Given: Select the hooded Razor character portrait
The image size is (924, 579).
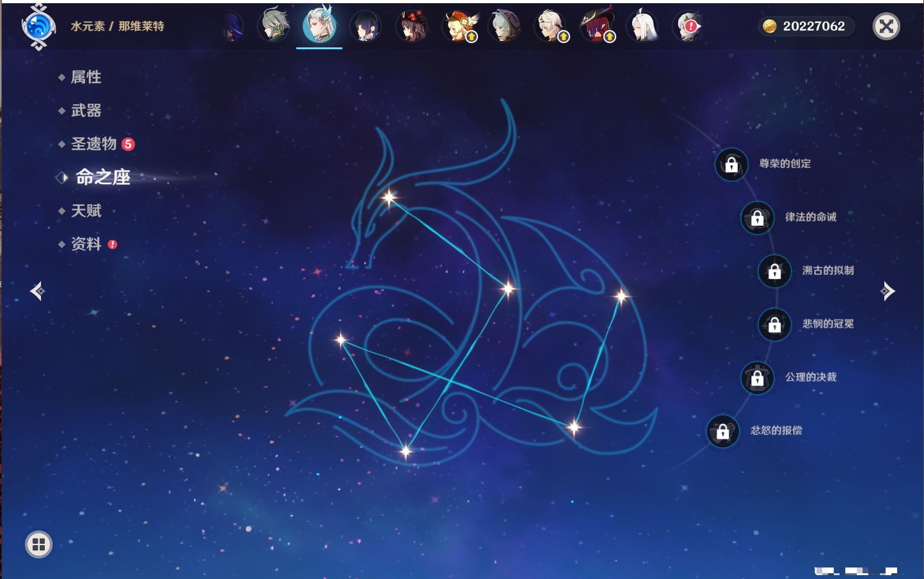Looking at the screenshot, I should [505, 27].
